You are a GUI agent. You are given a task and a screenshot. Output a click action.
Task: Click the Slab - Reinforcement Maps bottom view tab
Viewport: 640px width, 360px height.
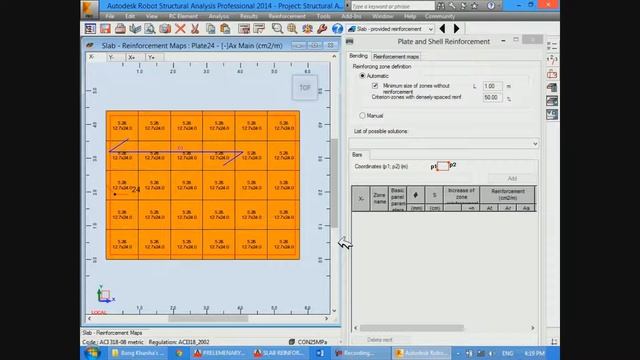(x=112, y=333)
